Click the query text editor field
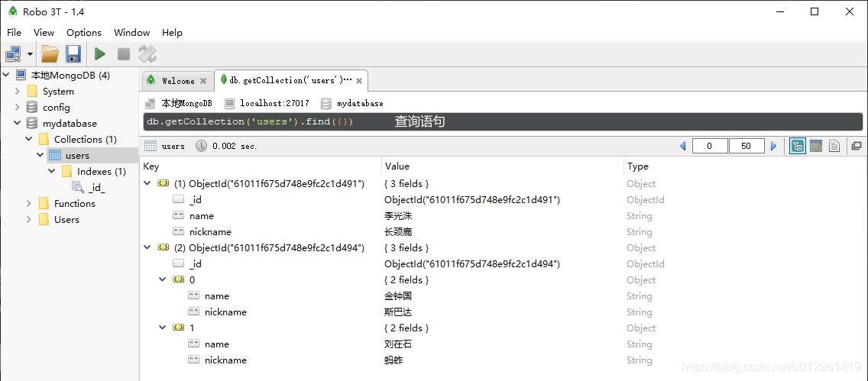The width and height of the screenshot is (868, 381). (x=503, y=121)
